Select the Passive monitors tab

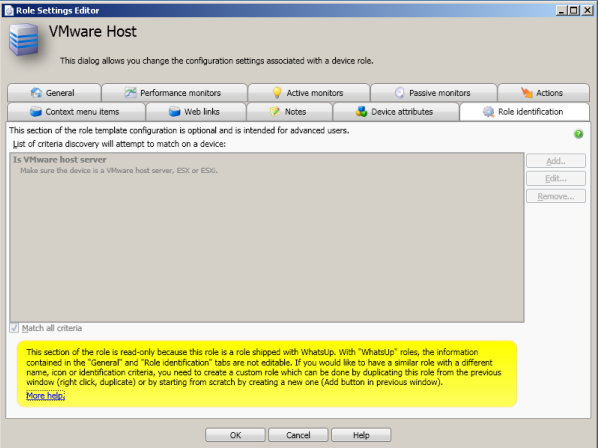click(x=434, y=93)
